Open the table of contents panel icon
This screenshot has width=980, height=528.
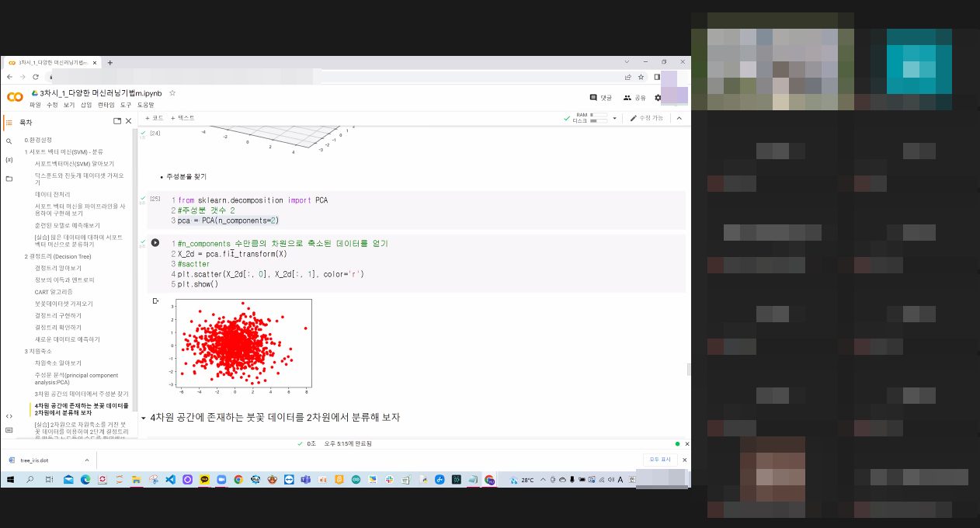click(x=9, y=122)
